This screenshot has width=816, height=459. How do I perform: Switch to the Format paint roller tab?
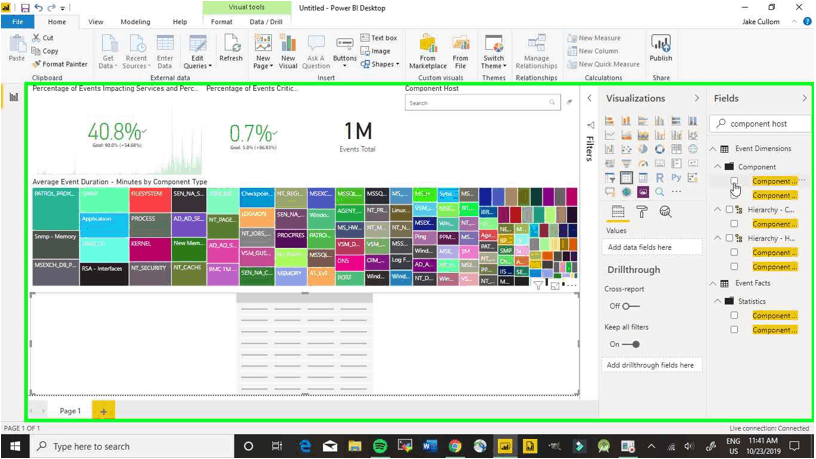(642, 212)
